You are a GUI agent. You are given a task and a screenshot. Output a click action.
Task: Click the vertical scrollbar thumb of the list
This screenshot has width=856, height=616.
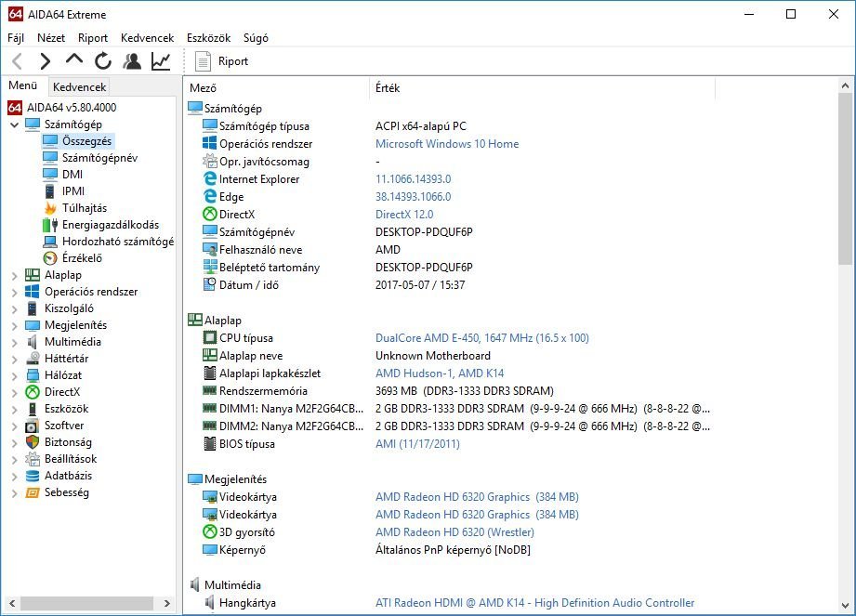[845, 179]
